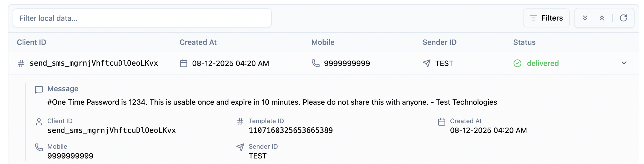Click the hash icon next to Template ID

click(240, 122)
